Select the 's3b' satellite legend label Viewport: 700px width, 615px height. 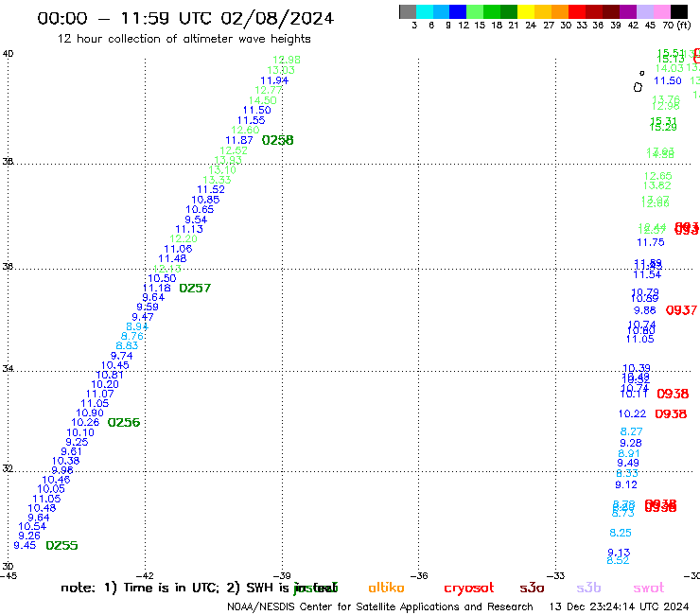point(588,588)
